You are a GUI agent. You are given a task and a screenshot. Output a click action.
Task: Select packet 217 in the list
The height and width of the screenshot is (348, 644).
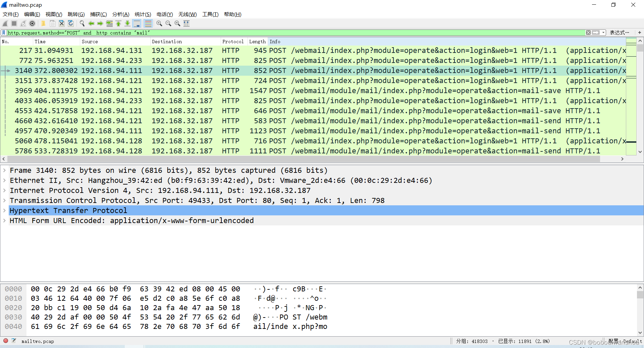coord(313,51)
